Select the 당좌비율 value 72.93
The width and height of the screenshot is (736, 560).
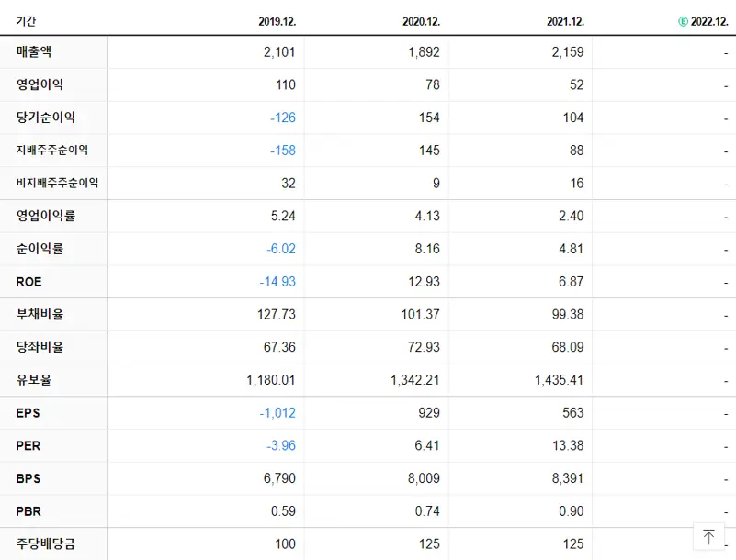[424, 348]
